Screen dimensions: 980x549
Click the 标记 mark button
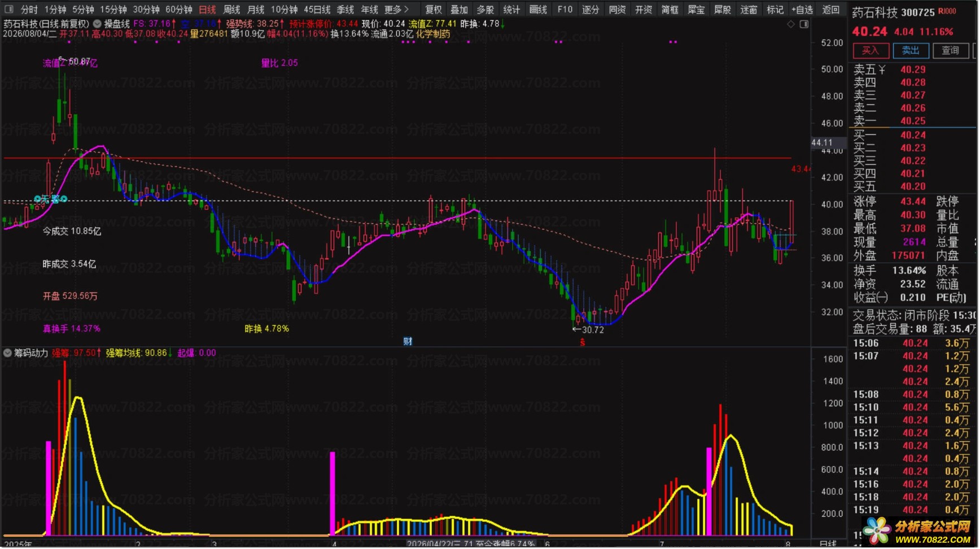(775, 10)
